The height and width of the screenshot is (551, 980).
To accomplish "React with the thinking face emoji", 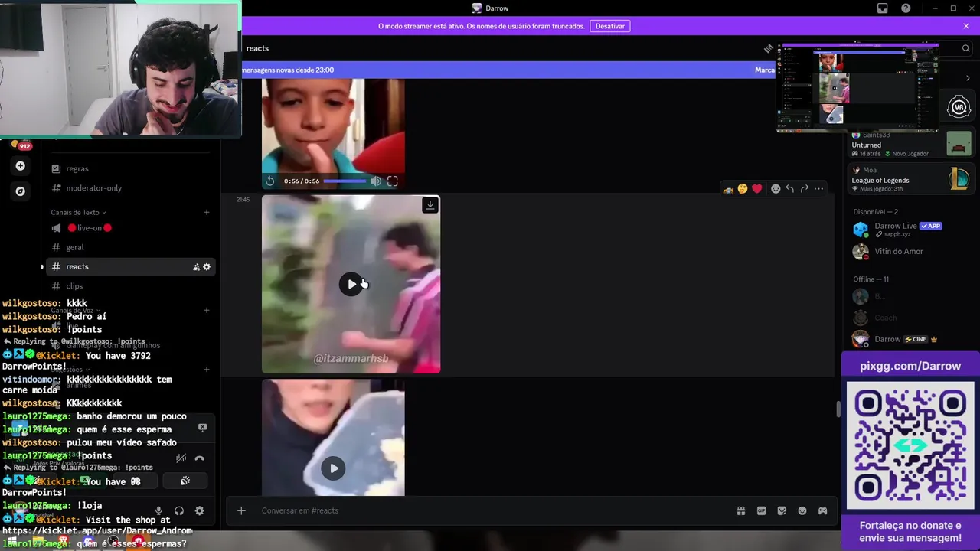I will [x=743, y=189].
